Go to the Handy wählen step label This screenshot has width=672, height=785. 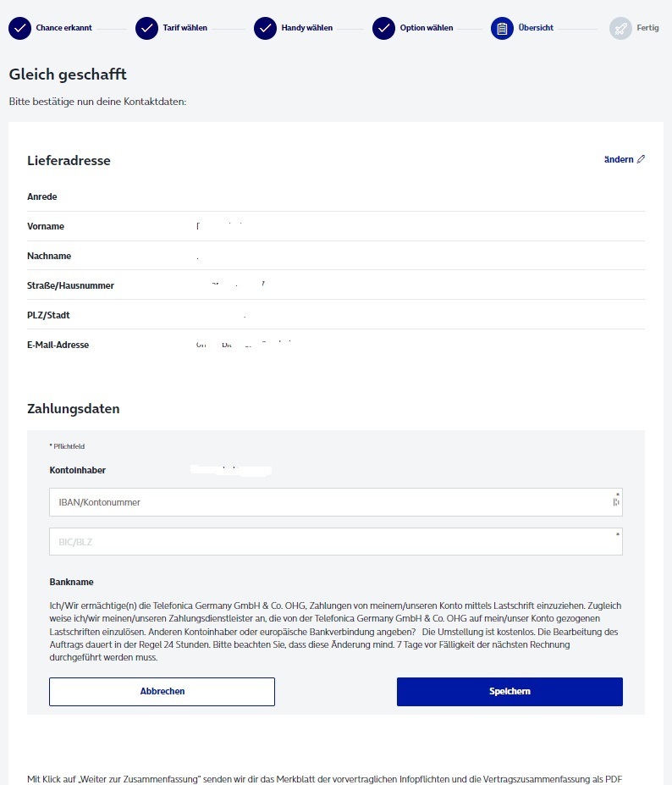coord(306,28)
